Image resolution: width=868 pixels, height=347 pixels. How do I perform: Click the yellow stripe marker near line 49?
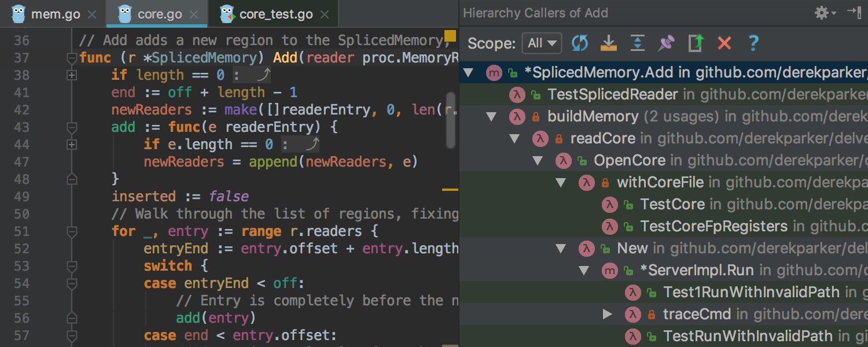pyautogui.click(x=450, y=189)
